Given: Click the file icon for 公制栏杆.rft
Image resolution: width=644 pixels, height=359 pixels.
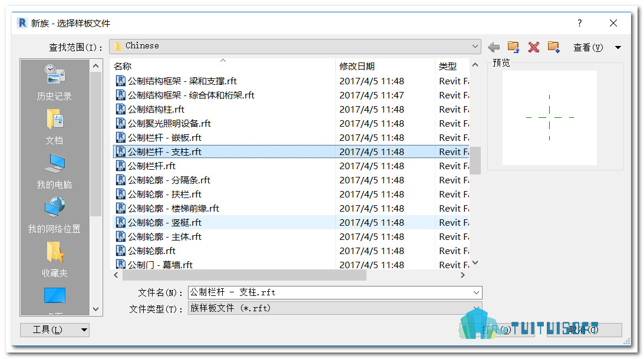Looking at the screenshot, I should pos(120,166).
